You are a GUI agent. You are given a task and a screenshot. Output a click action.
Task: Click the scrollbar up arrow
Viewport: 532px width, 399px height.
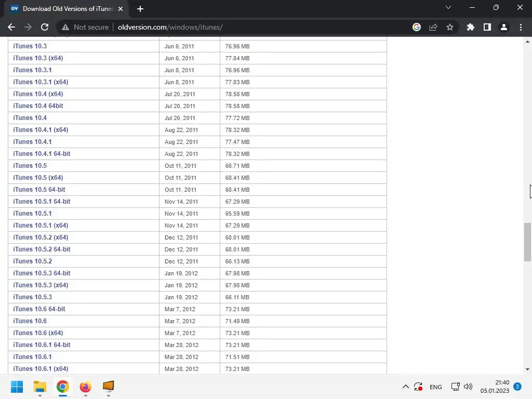527,42
